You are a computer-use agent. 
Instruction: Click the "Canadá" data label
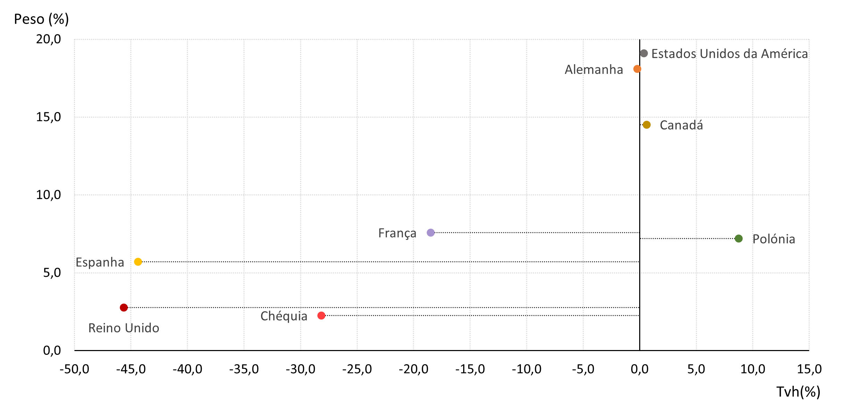tap(681, 125)
